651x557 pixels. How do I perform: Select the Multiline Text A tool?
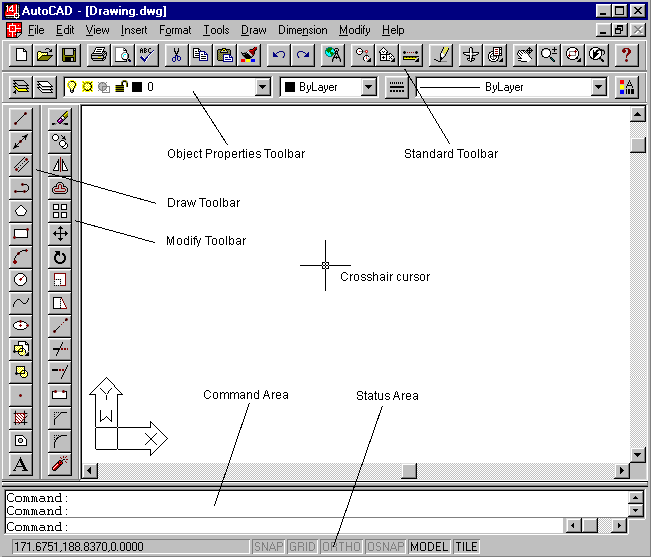[x=20, y=464]
